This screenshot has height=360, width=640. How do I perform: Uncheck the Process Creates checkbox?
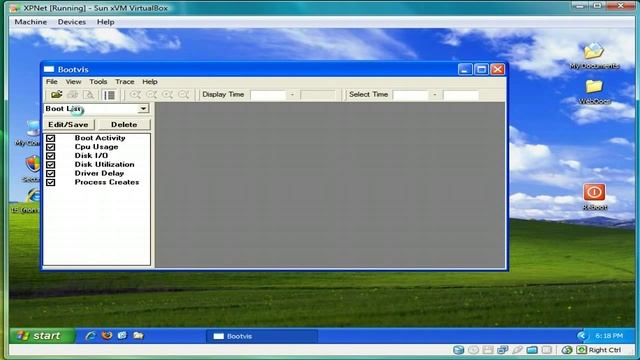tap(51, 182)
